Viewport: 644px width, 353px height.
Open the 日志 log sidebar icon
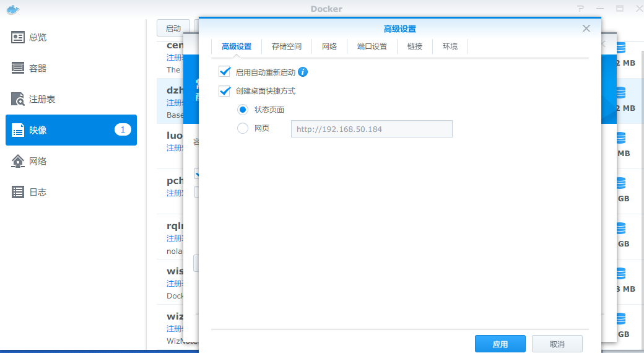pos(18,192)
